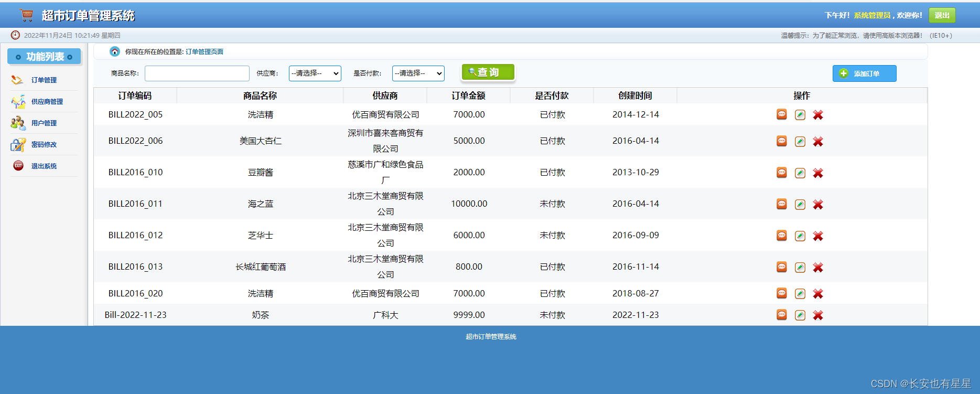This screenshot has height=394, width=980.
Task: Click amount 10000.00 cell
Action: [x=469, y=204]
